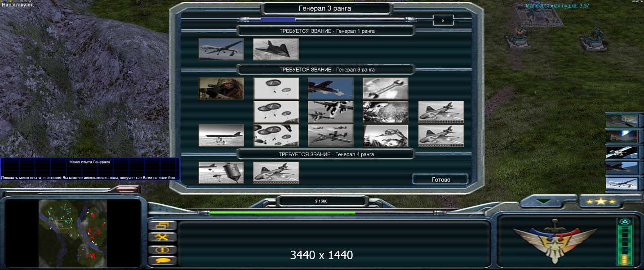
Task: Click the blue experience progress bar in dialog
Action: [278, 19]
